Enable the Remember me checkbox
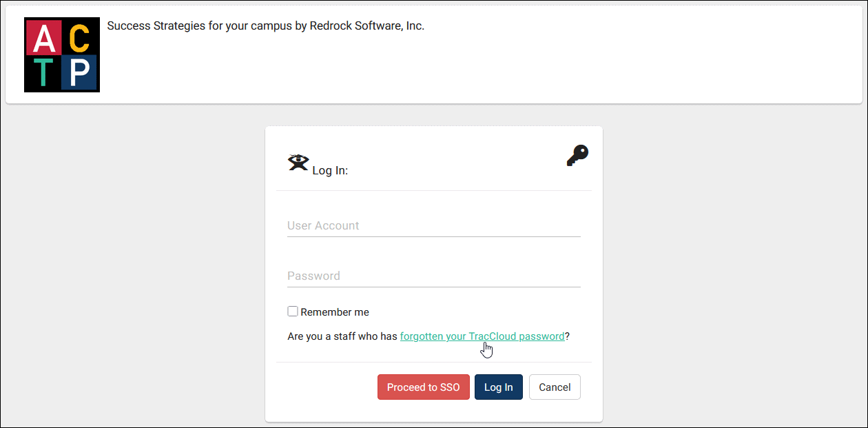868x428 pixels. [293, 312]
